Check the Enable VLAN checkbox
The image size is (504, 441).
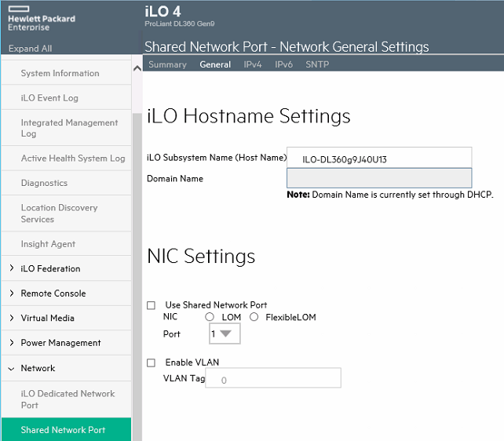point(151,363)
